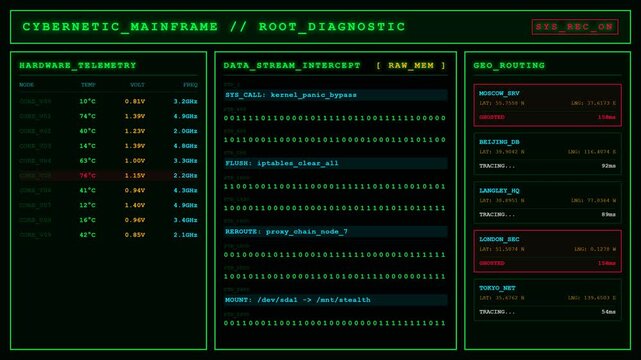Select the 1.15V voltage value
The height and width of the screenshot is (360, 641).
point(135,176)
